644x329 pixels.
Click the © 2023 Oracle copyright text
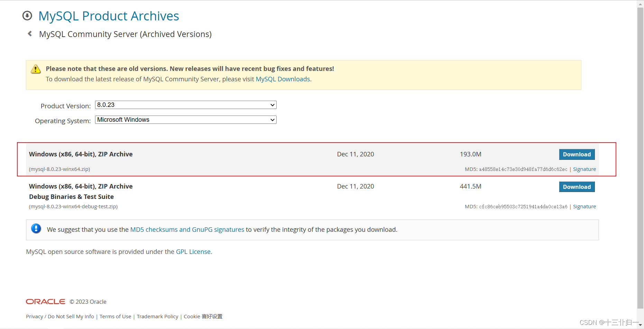88,302
